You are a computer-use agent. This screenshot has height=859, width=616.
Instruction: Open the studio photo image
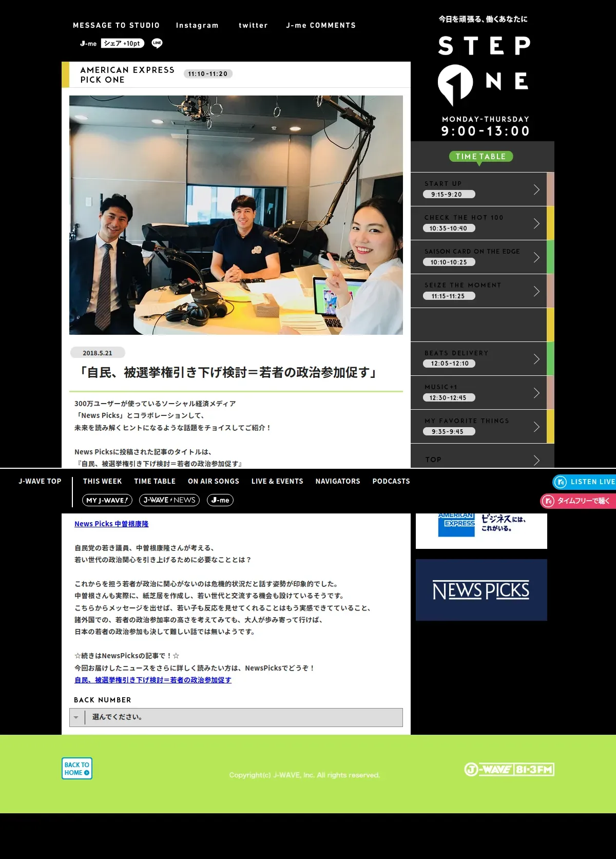click(x=236, y=215)
